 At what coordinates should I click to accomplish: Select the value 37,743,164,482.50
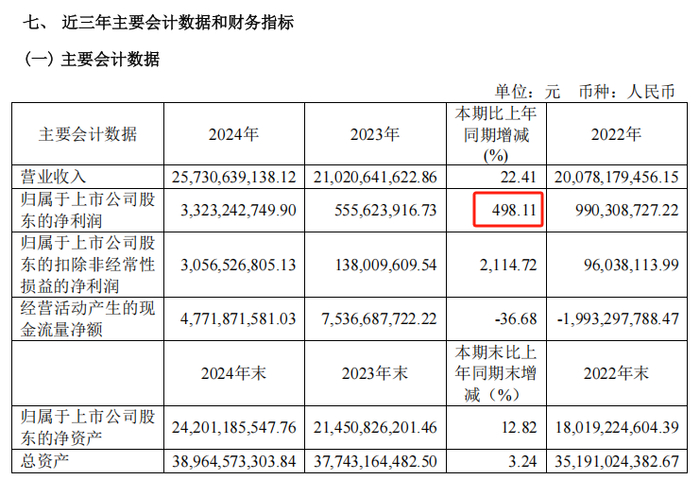coord(375,461)
